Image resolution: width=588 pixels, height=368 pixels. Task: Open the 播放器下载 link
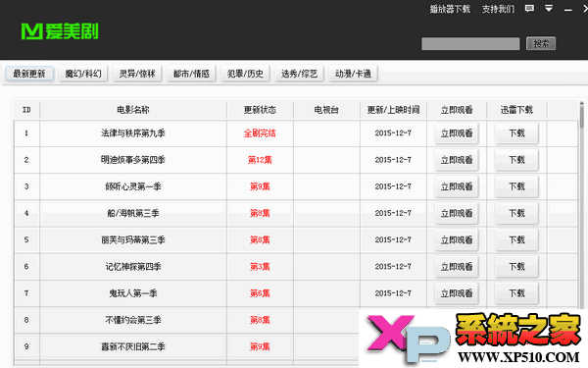[x=450, y=9]
